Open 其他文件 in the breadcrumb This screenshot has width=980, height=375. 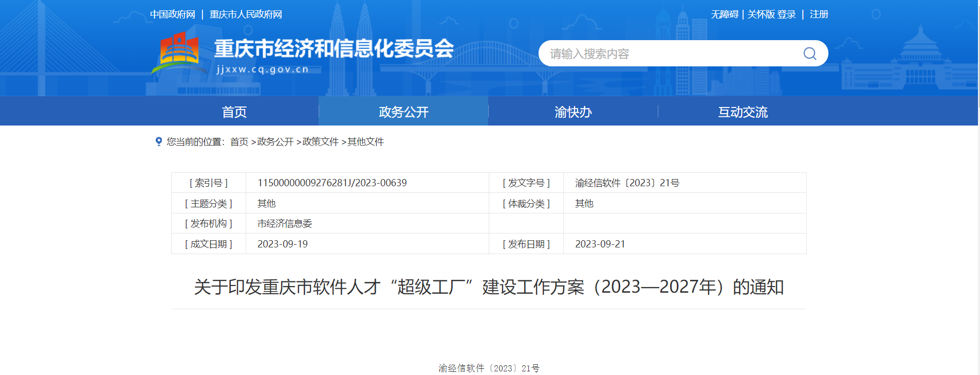point(365,142)
